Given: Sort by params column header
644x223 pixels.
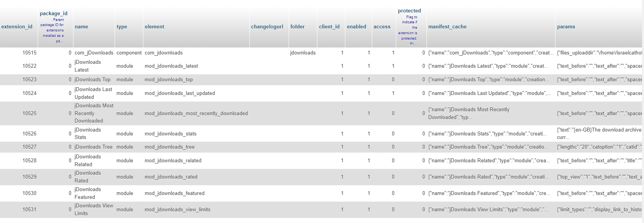Looking at the screenshot, I should point(566,26).
